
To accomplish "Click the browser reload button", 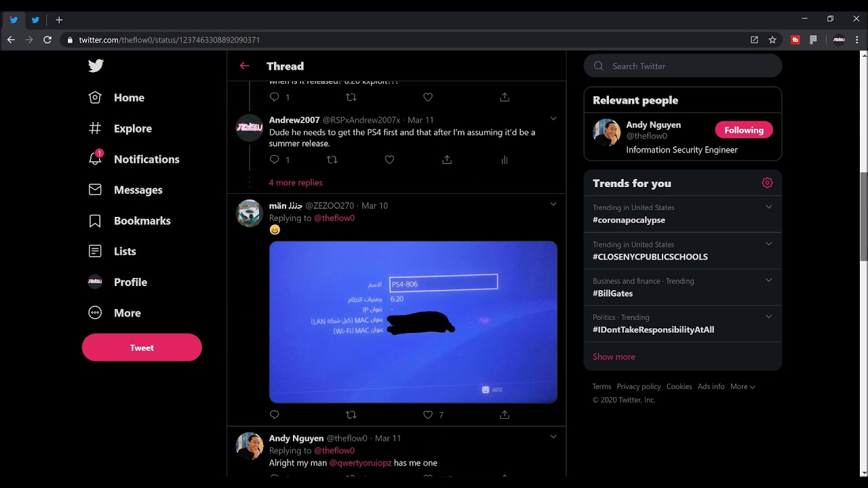I will pos(47,40).
